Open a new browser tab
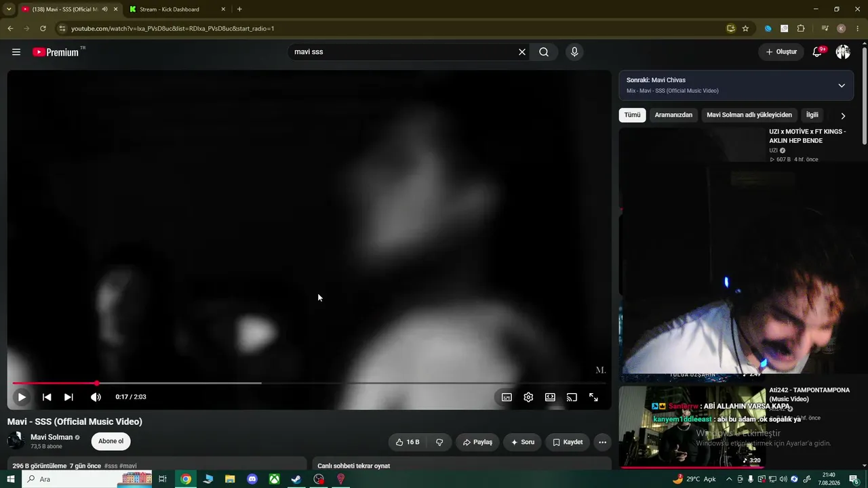868x488 pixels. [239, 9]
